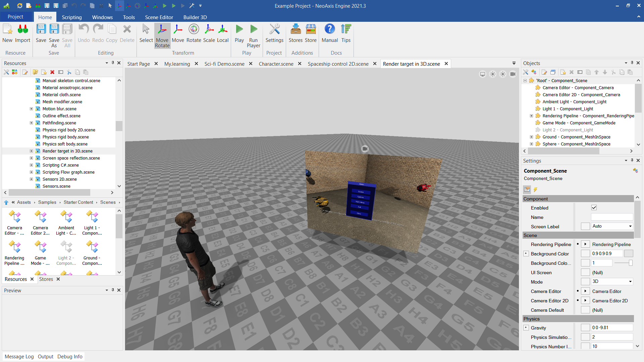Open the Message Log panel
This screenshot has height=362, width=644.
point(19,357)
